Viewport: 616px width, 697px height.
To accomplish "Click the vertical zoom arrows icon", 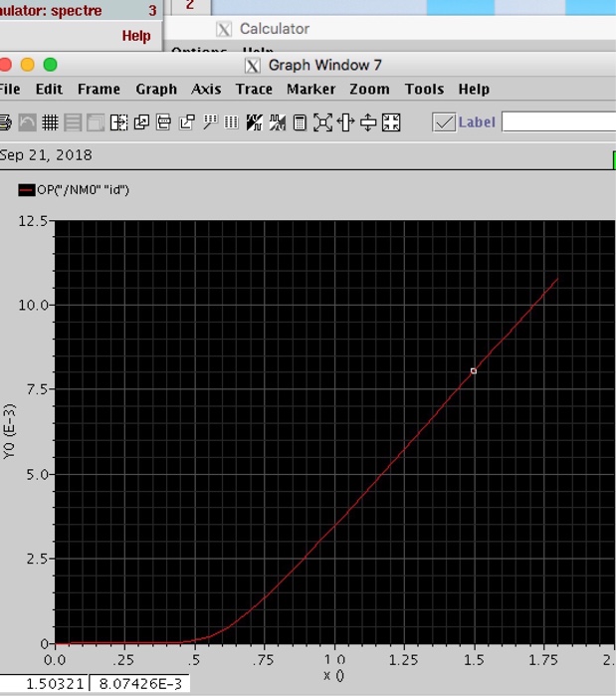I will tap(368, 122).
